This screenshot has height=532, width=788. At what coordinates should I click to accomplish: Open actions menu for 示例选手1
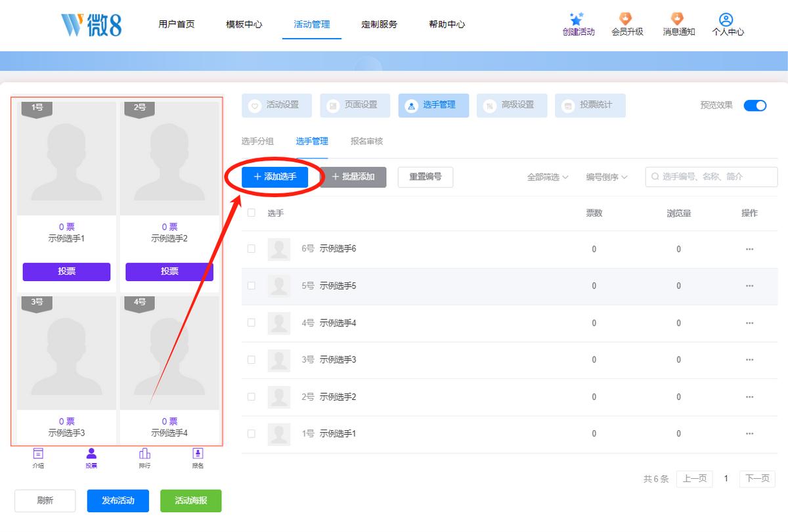tap(749, 434)
